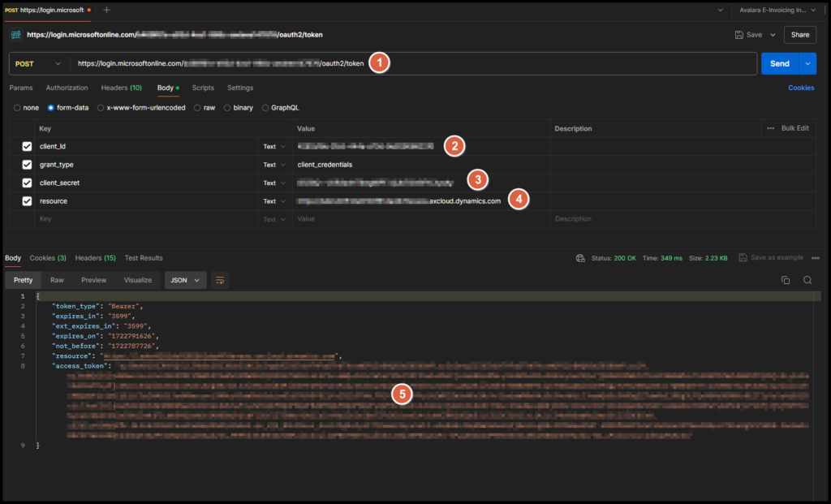Open the request Settings tab
This screenshot has height=504, width=831.
pyautogui.click(x=240, y=88)
